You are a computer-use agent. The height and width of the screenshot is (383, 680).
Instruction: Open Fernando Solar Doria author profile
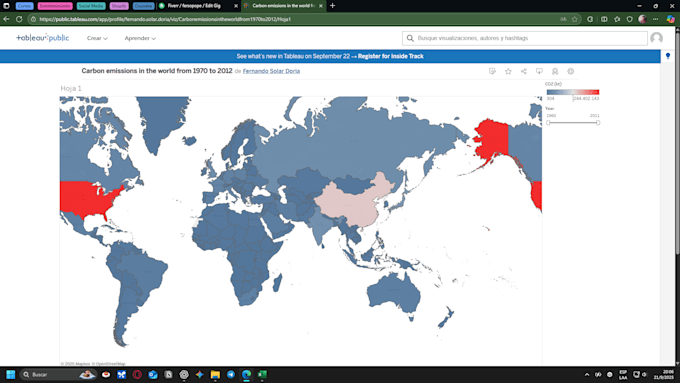(271, 71)
